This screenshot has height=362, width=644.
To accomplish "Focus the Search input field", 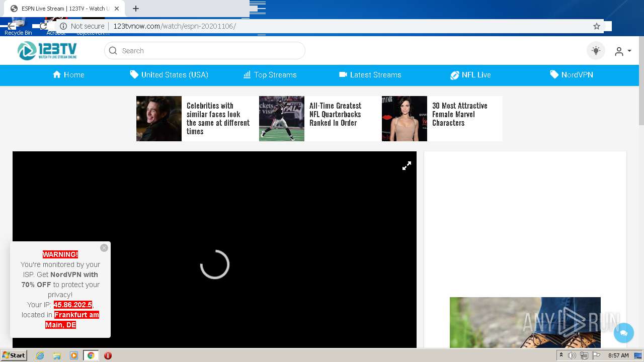I will (205, 51).
